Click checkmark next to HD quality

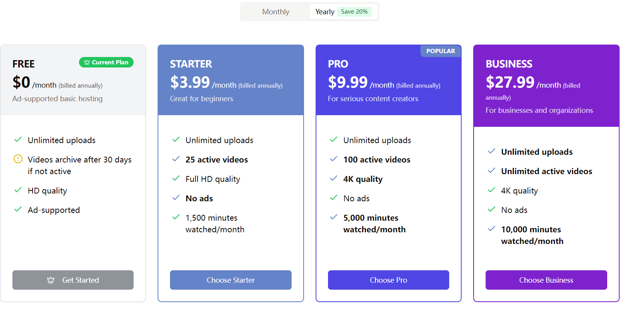coord(18,190)
